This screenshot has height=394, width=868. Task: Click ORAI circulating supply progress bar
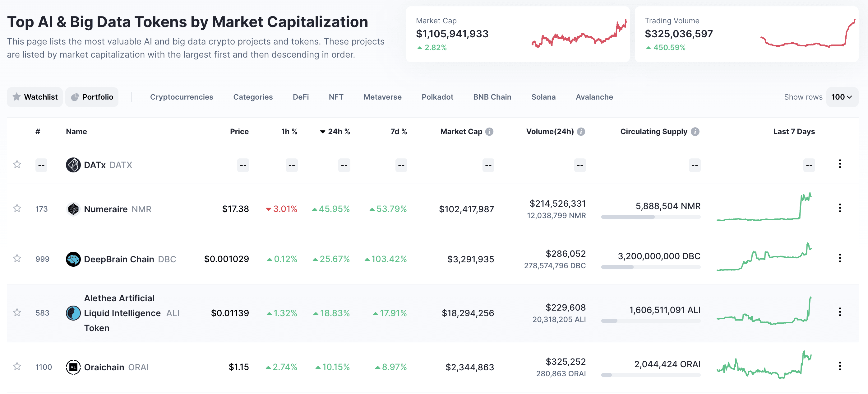pyautogui.click(x=651, y=375)
